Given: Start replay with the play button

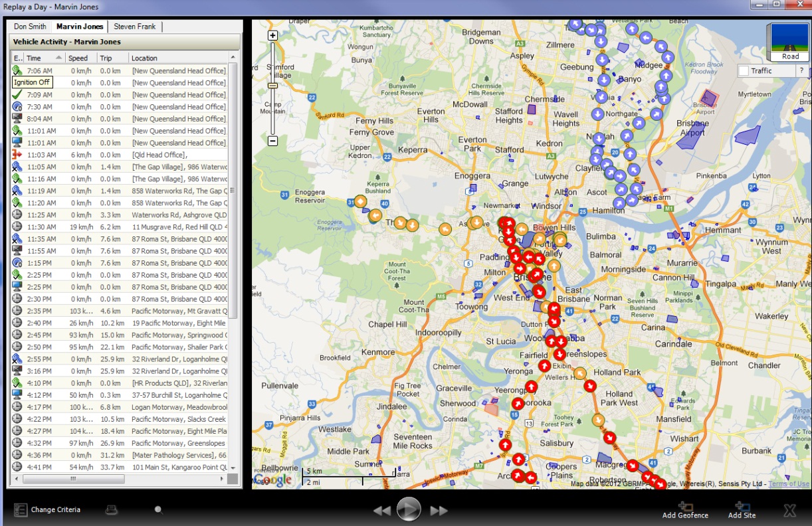Looking at the screenshot, I should (x=409, y=509).
